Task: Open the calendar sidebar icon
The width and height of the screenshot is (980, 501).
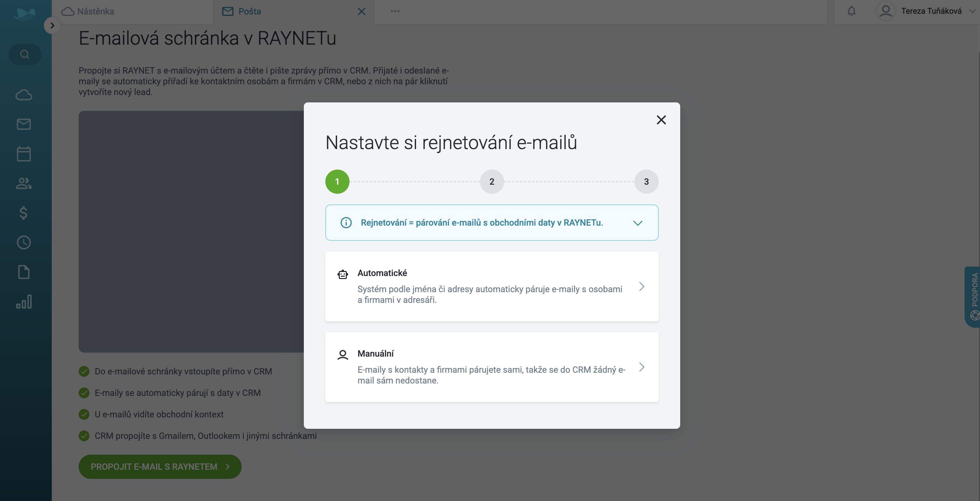Action: pyautogui.click(x=24, y=154)
